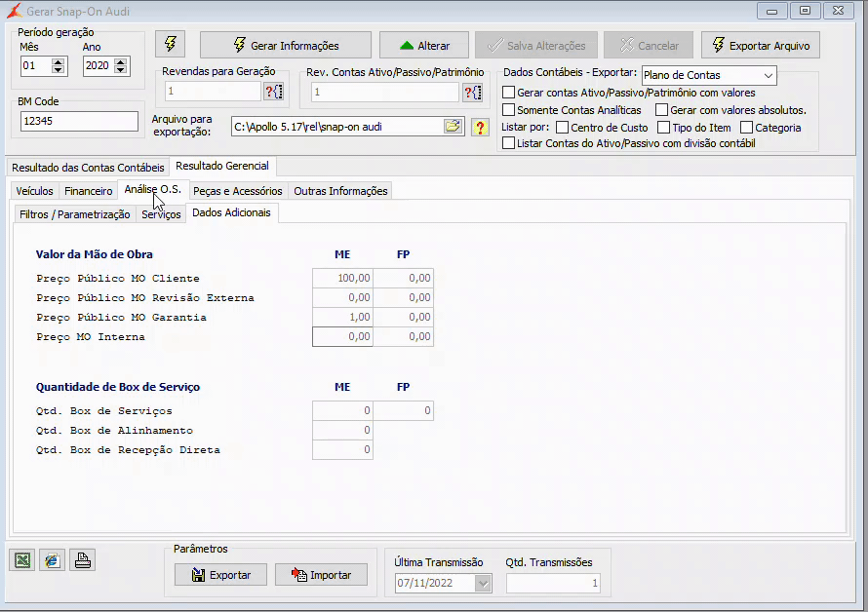Viewport: 868px width, 612px height.
Task: Open the web browser export icon
Action: point(52,560)
